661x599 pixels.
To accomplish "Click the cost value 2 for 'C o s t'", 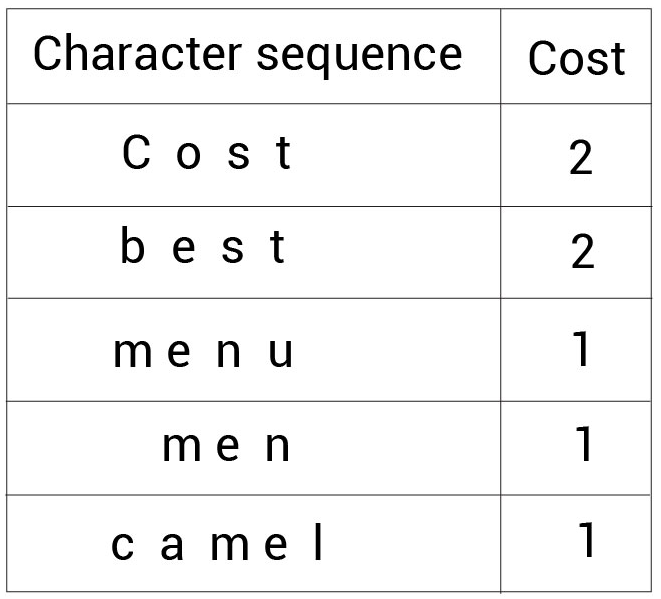I will pyautogui.click(x=580, y=157).
